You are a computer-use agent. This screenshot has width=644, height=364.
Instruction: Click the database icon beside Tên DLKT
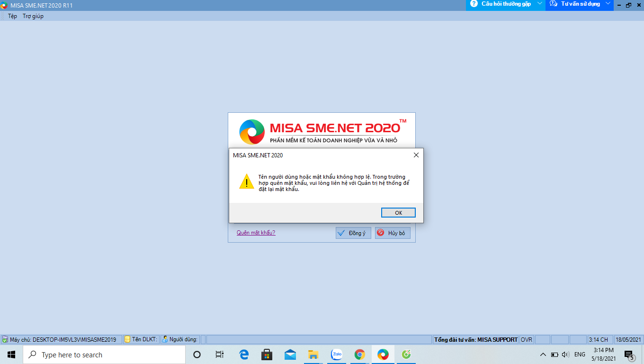pos(127,340)
